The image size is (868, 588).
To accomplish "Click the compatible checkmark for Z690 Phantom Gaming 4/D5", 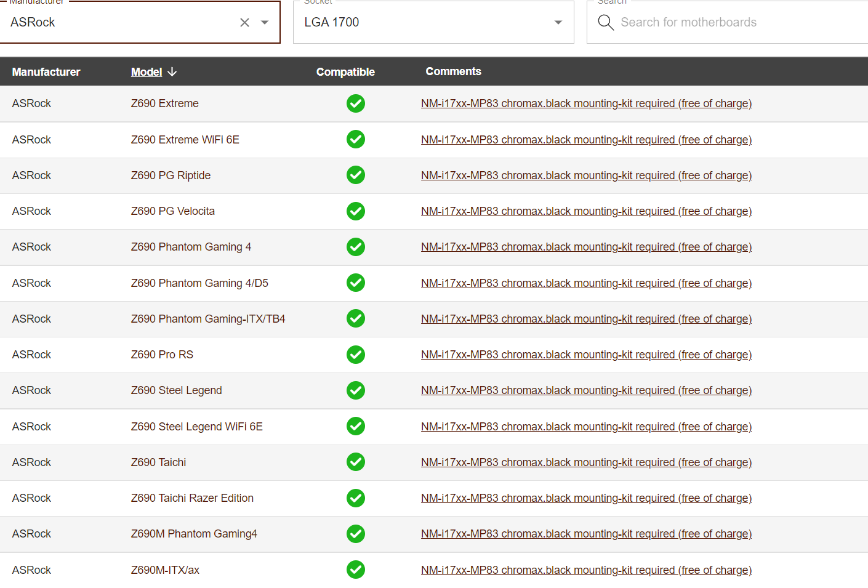I will click(x=356, y=283).
